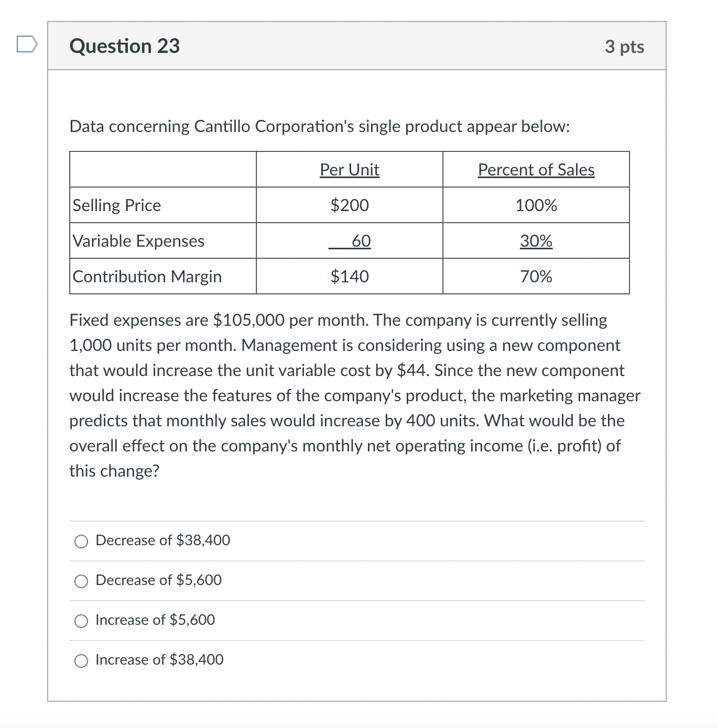This screenshot has width=718, height=728.
Task: Click the Selling Price table cell
Action: [116, 205]
